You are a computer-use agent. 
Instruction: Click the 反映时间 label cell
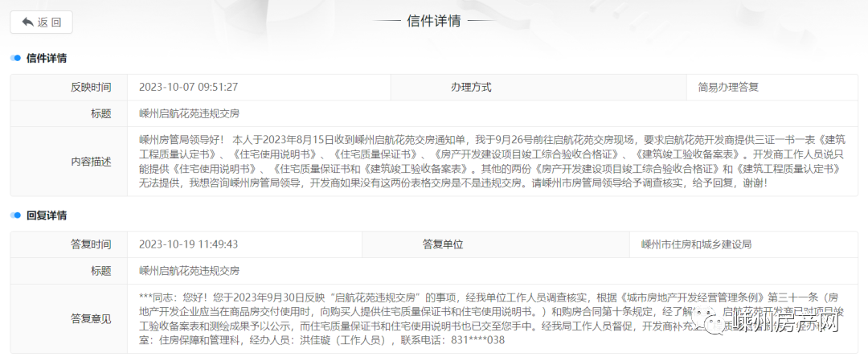click(91, 87)
